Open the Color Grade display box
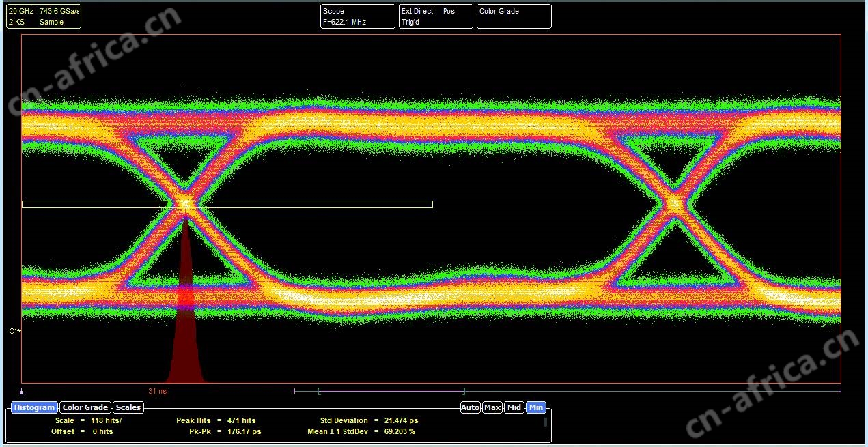868x447 pixels. [x=514, y=16]
